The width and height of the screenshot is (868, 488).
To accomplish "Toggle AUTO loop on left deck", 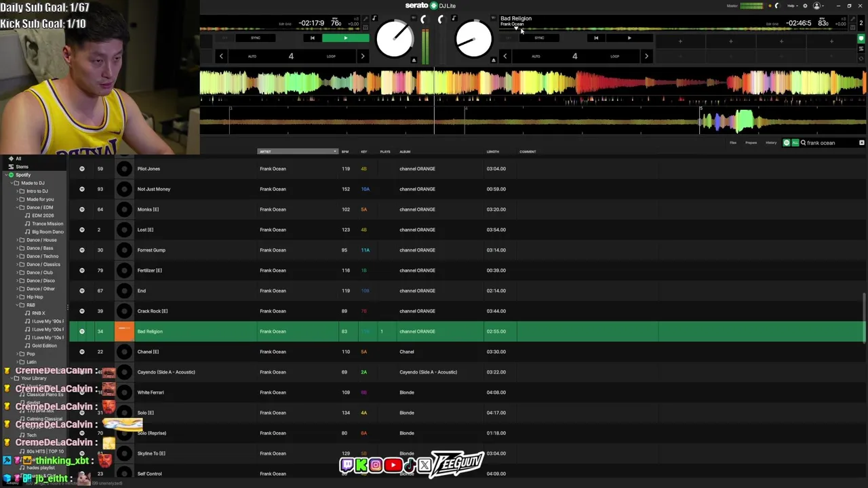I will click(252, 56).
